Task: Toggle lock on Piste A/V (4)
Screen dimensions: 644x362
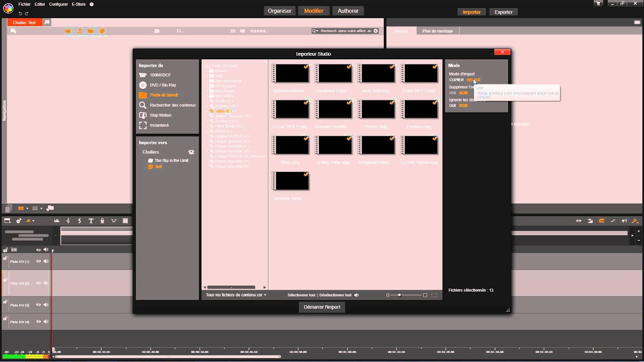Action: tap(6, 318)
